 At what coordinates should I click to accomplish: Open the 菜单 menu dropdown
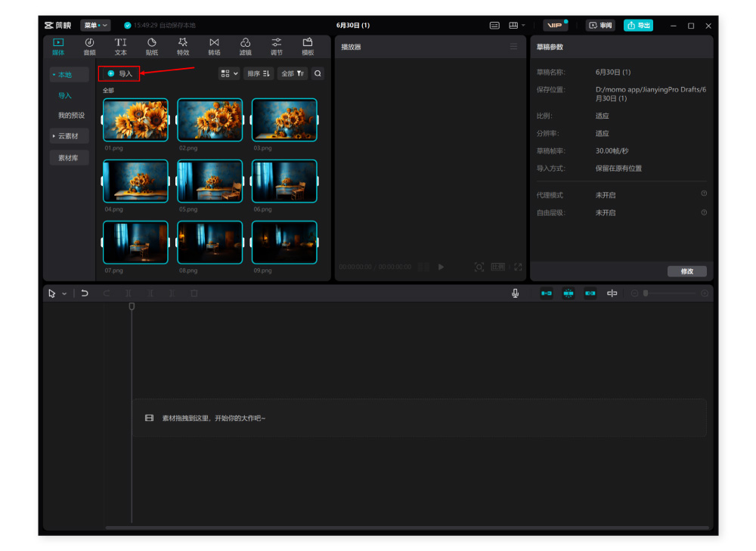[x=95, y=25]
